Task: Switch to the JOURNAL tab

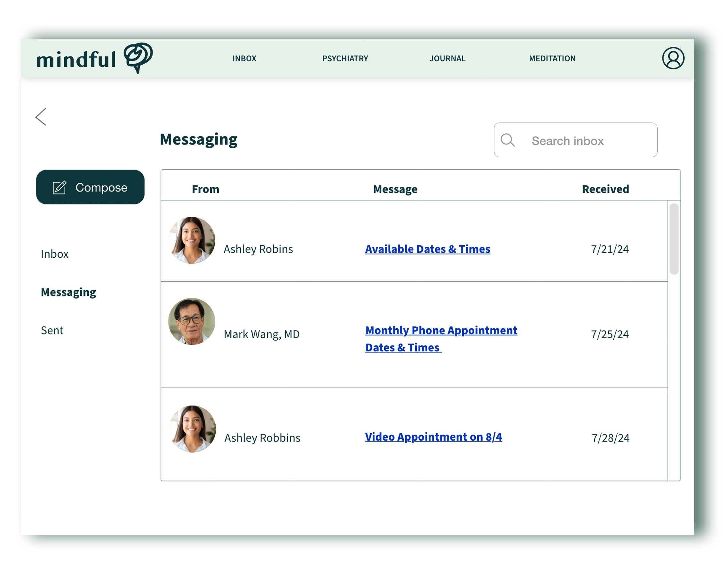Action: pos(447,59)
